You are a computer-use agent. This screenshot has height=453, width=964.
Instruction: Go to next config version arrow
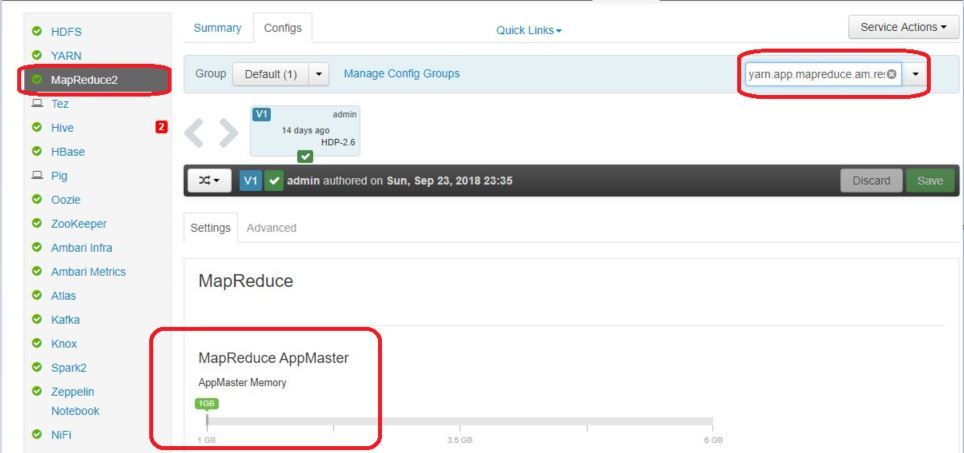(x=229, y=133)
